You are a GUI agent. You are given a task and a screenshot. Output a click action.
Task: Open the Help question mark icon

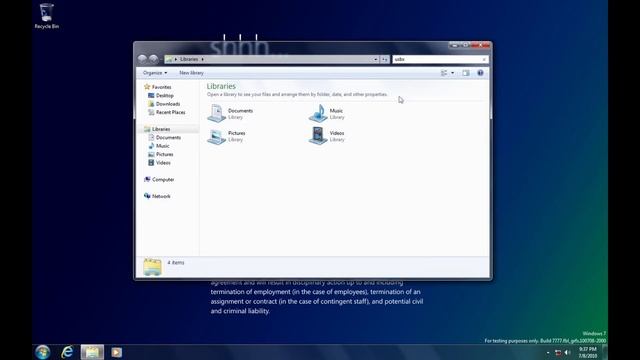[480, 73]
